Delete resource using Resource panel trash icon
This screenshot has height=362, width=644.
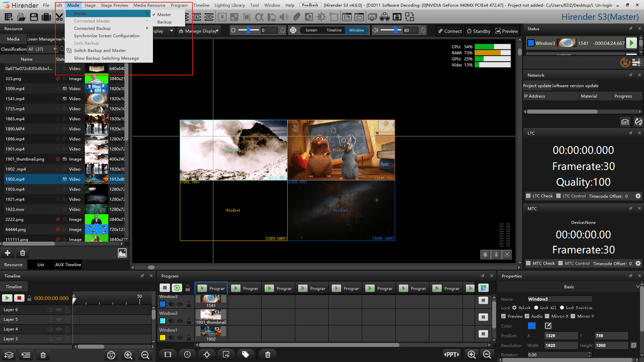tap(23, 253)
